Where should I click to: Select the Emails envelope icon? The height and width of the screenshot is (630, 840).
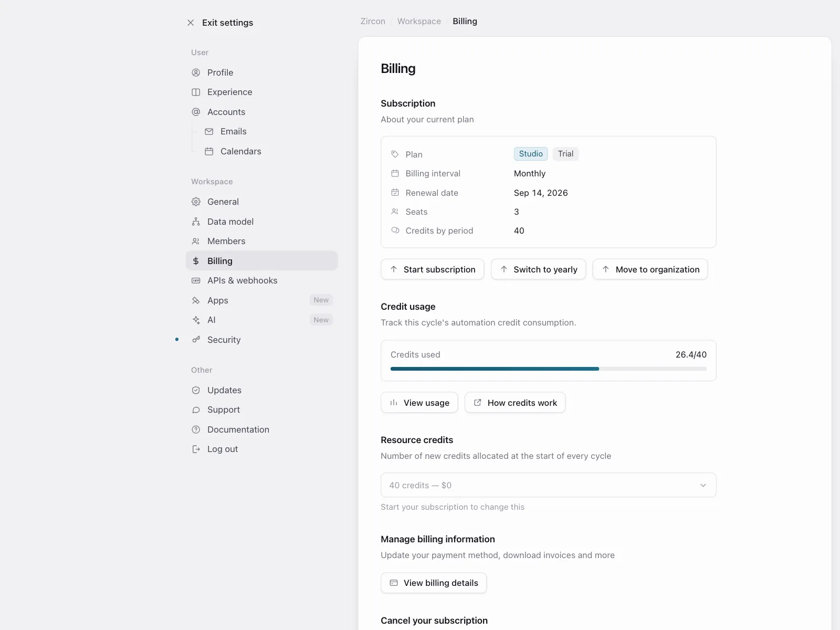pyautogui.click(x=209, y=131)
